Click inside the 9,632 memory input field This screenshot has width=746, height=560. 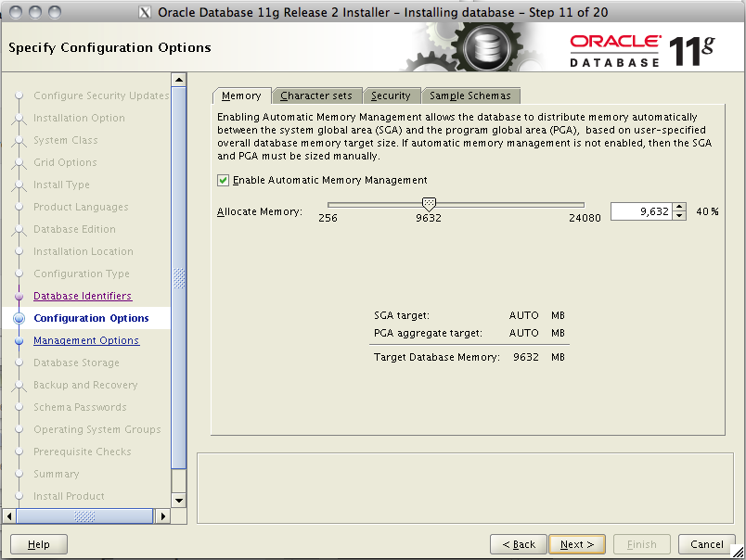[645, 210]
